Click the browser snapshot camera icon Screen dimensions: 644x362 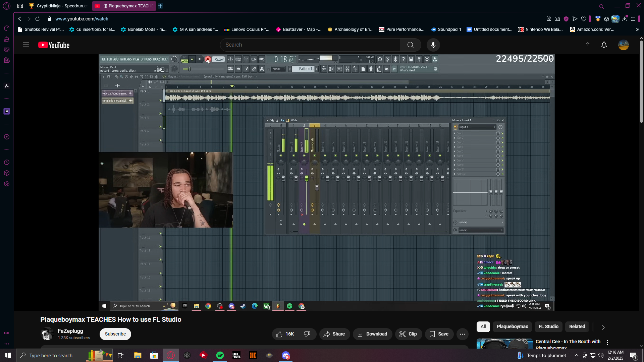pos(557,19)
